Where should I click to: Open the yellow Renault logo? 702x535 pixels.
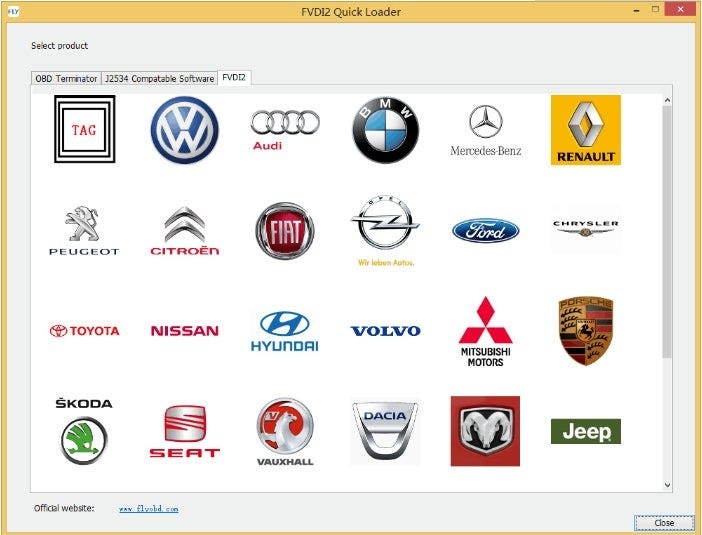point(586,130)
